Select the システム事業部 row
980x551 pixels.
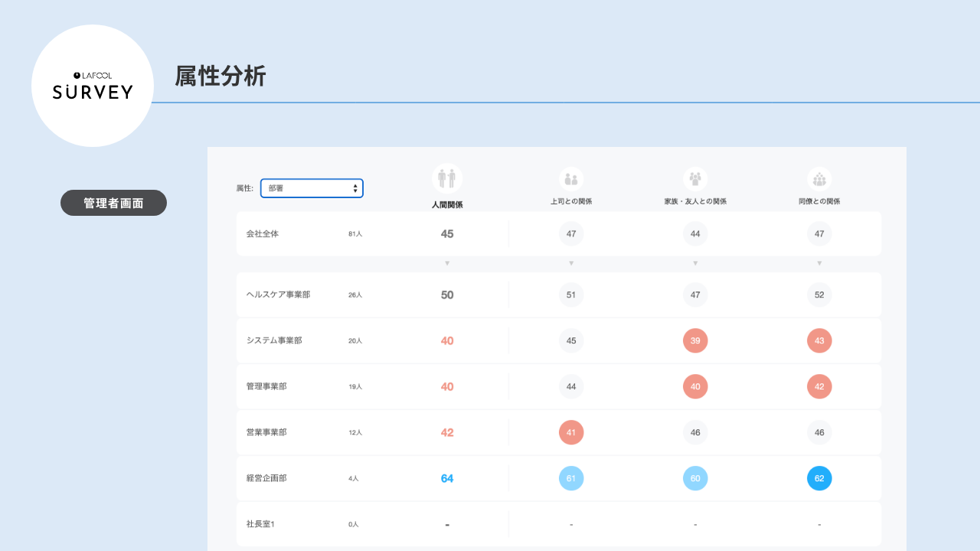point(274,341)
